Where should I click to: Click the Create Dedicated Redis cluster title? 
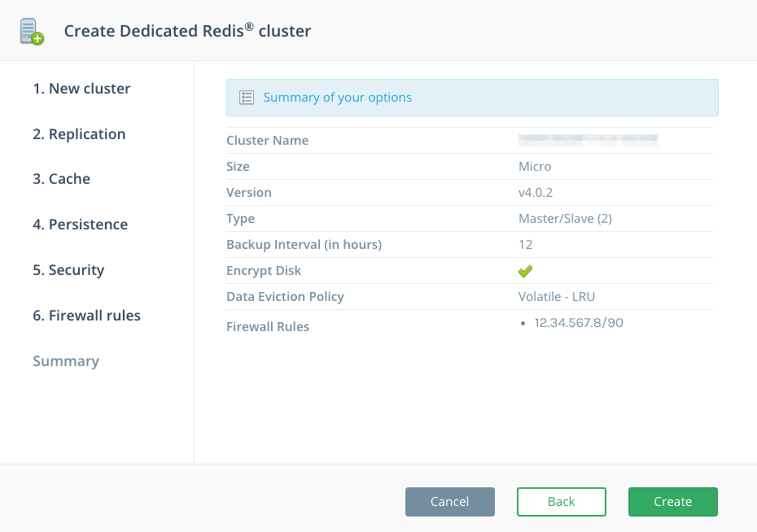[x=187, y=31]
